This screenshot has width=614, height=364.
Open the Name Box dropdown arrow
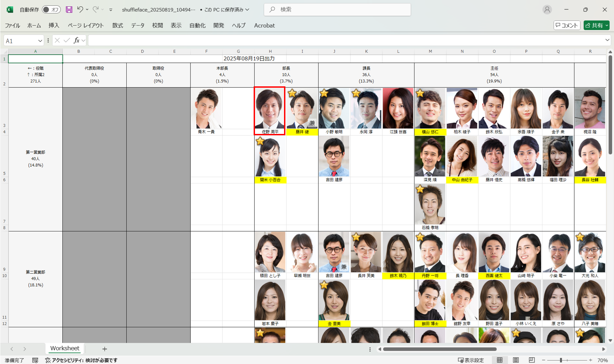point(40,41)
